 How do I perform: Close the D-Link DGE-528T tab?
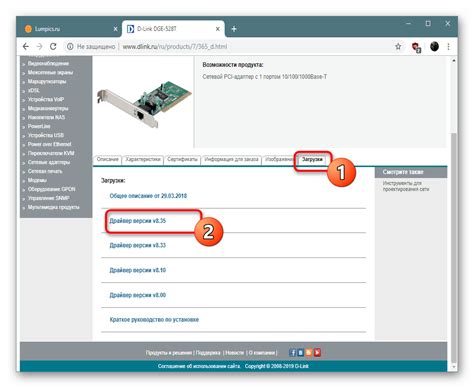click(x=218, y=29)
